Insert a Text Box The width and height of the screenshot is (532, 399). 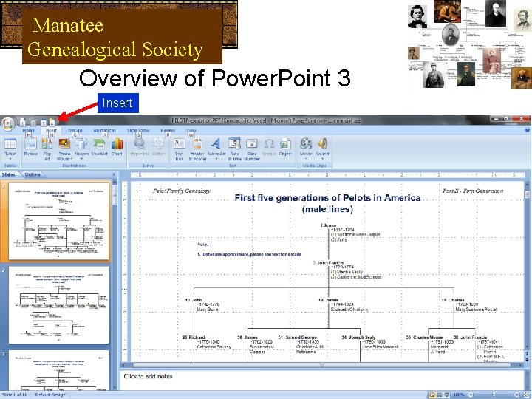point(179,149)
